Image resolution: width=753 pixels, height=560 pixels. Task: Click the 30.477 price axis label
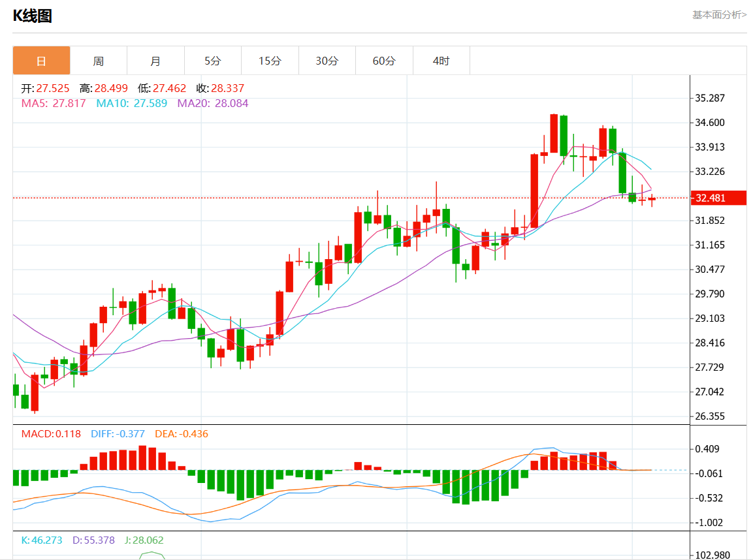pos(710,269)
